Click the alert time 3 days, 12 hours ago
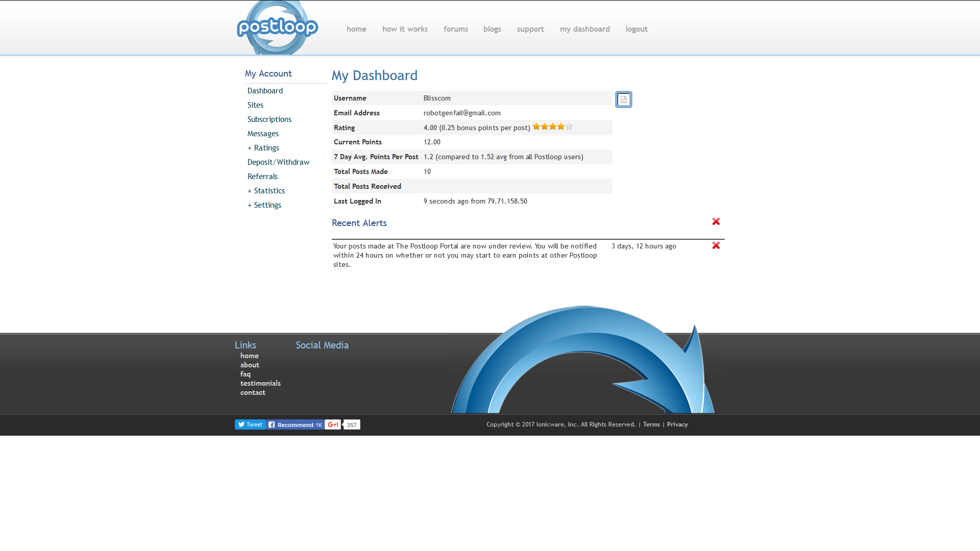The height and width of the screenshot is (551, 980). pos(644,246)
